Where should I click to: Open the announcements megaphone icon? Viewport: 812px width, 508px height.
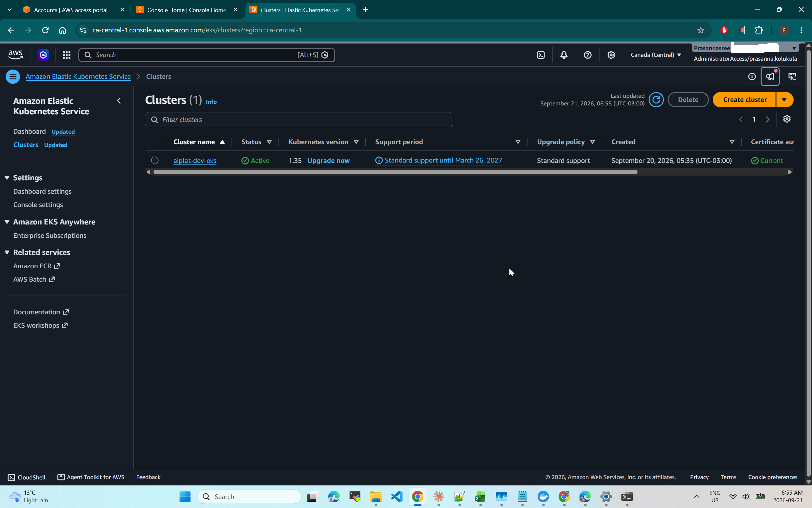770,77
